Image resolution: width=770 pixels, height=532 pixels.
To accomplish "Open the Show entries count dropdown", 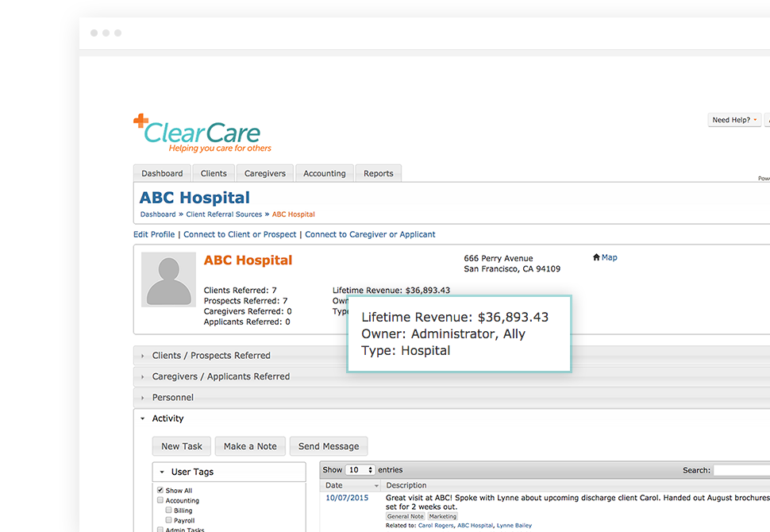I will [x=360, y=469].
